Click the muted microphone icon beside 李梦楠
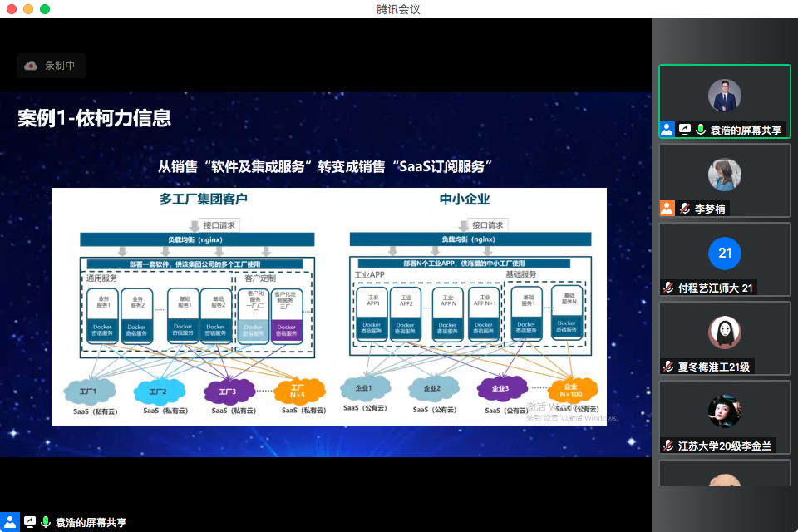This screenshot has height=532, width=798. [x=685, y=209]
